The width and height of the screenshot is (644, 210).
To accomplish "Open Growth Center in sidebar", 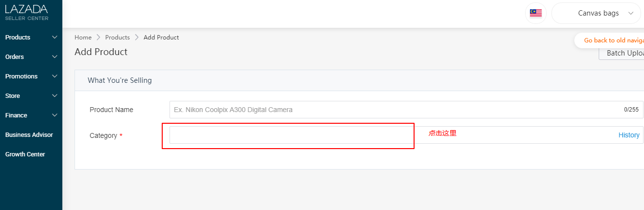I will [x=25, y=154].
